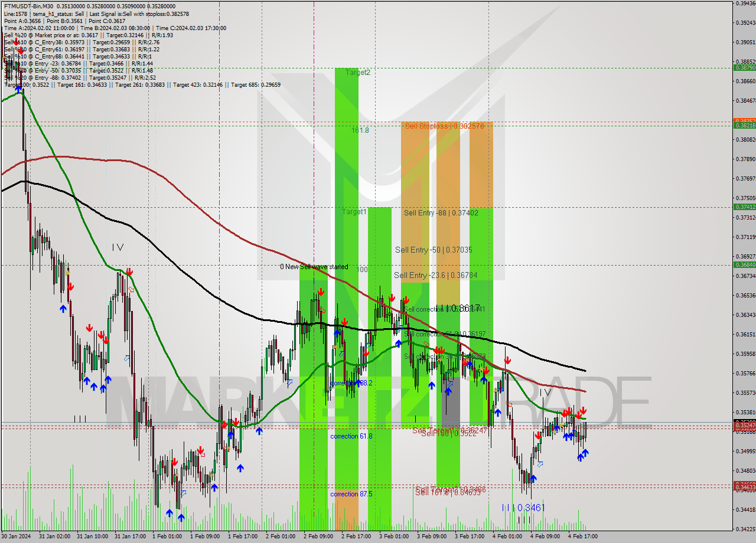Click the '2 Feb 09:00' time label

(x=318, y=537)
